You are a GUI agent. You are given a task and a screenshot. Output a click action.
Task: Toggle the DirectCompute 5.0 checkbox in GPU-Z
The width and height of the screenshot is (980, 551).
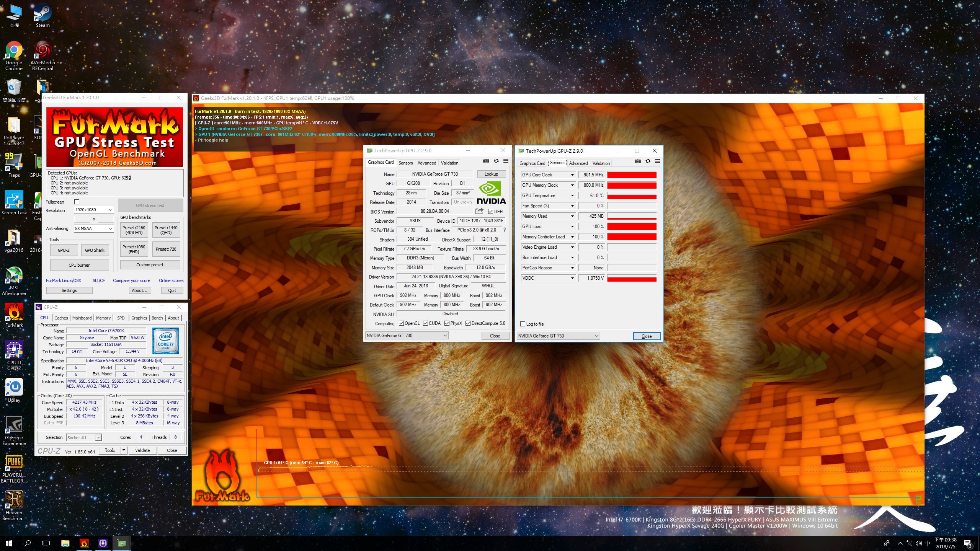468,323
